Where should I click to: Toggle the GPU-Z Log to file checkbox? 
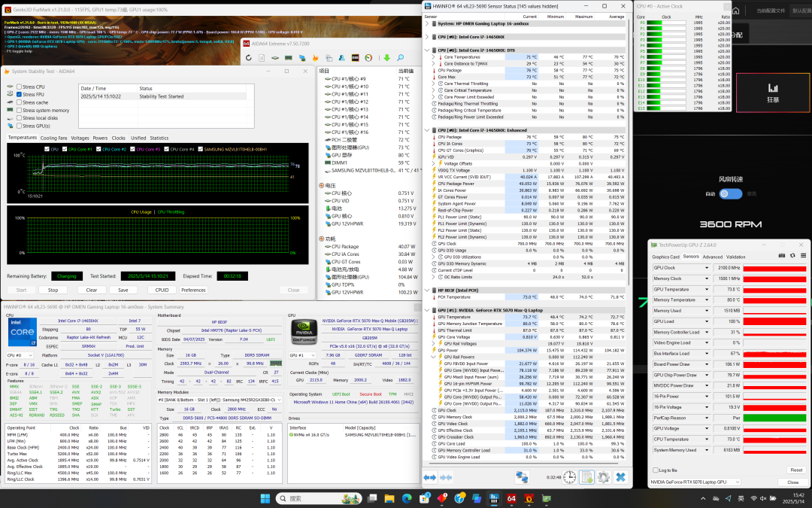tap(656, 470)
